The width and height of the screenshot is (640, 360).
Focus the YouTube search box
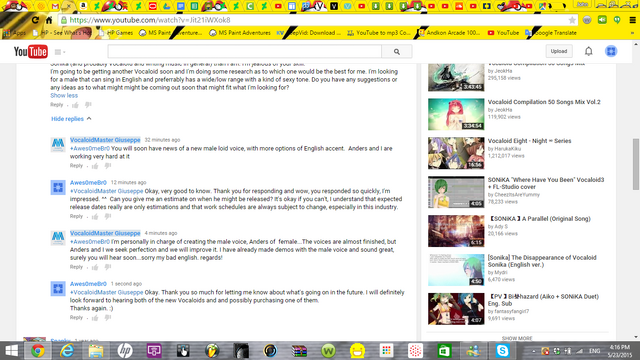pos(244,51)
